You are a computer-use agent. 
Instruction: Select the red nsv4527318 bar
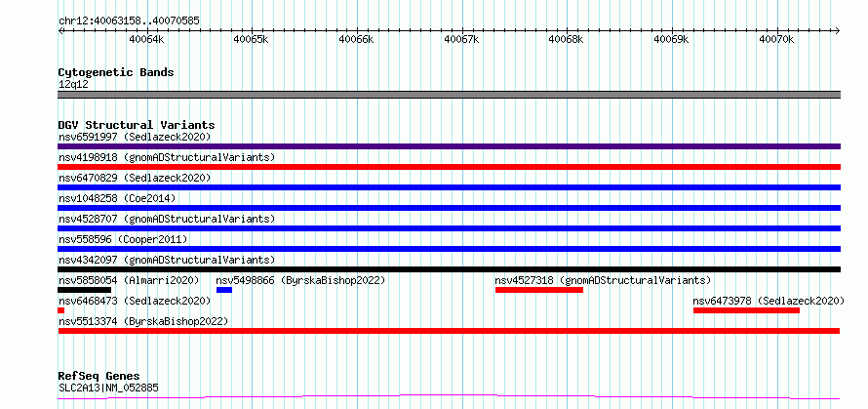click(539, 290)
